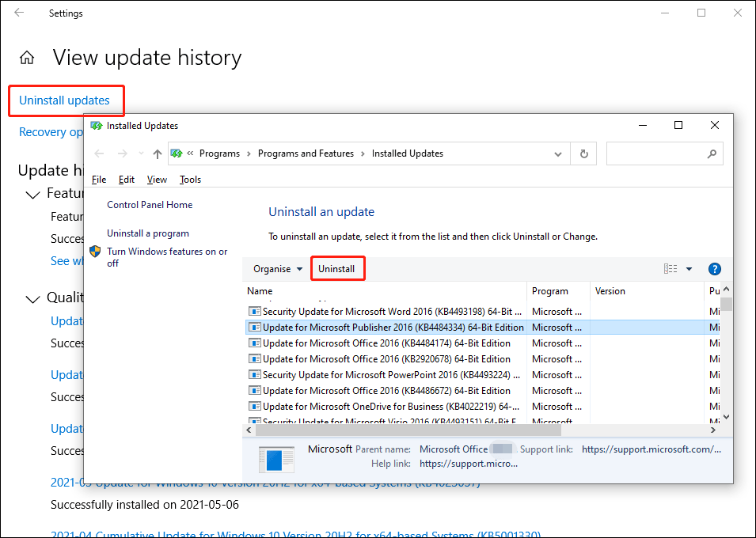The width and height of the screenshot is (756, 538).
Task: Open Turn Windows features on or off
Action: coord(167,257)
